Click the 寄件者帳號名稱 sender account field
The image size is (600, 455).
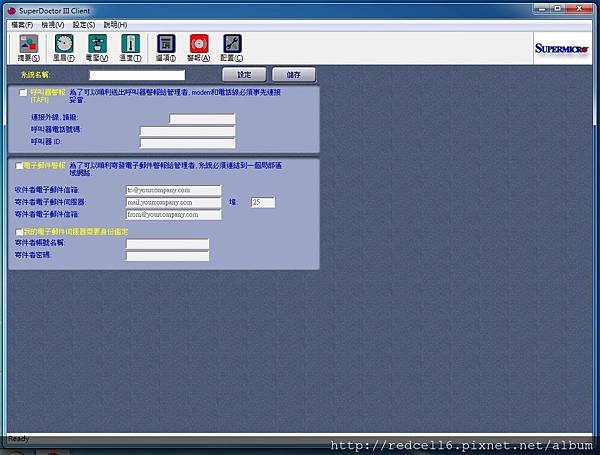[x=168, y=244]
